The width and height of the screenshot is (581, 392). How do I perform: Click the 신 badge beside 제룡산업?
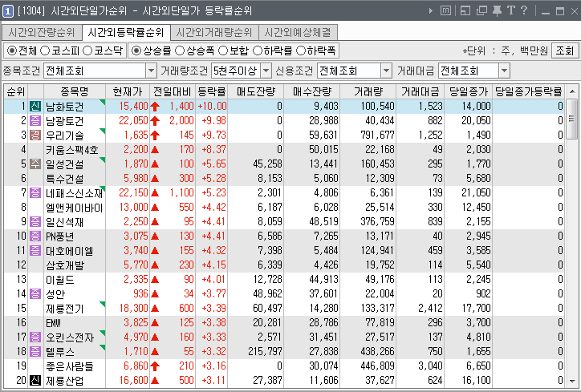coord(35,381)
